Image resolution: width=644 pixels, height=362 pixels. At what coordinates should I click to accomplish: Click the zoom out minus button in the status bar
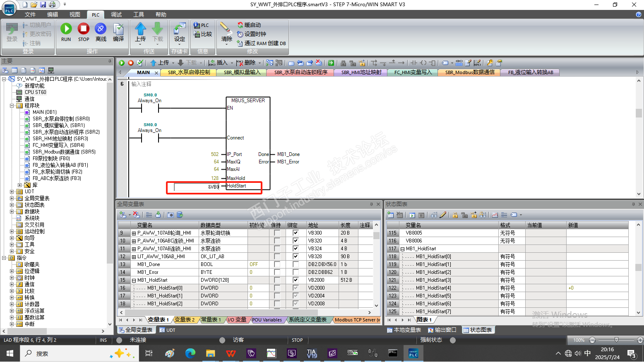pyautogui.click(x=592, y=340)
